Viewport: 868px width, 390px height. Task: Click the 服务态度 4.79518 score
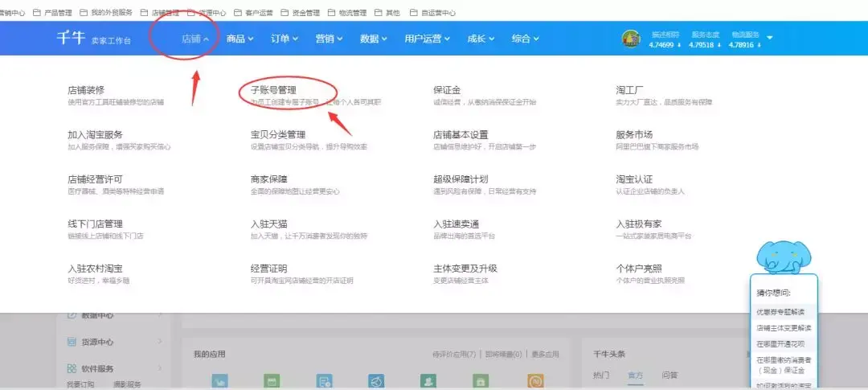(x=706, y=40)
